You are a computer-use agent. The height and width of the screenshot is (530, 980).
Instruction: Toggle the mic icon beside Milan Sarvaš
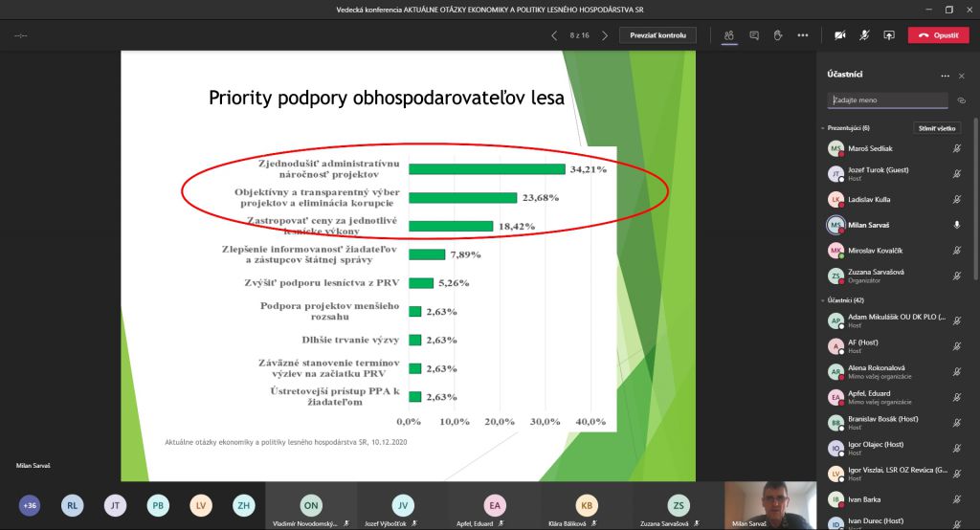pos(956,225)
